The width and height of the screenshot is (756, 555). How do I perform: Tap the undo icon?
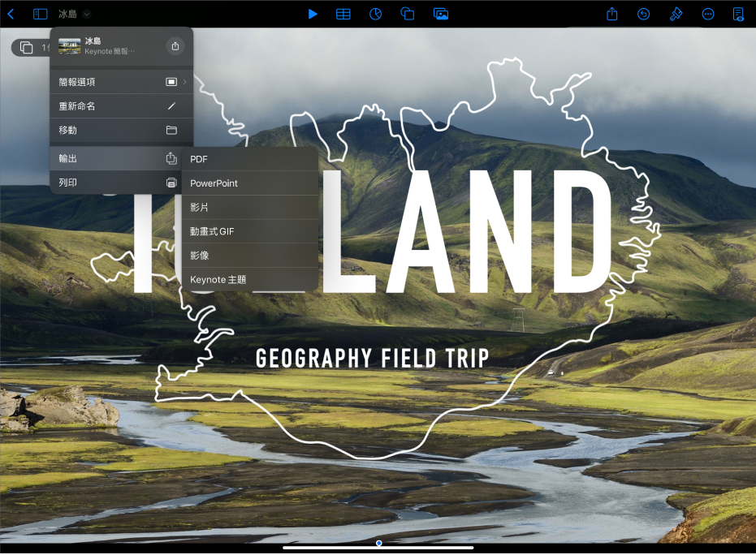[x=644, y=14]
